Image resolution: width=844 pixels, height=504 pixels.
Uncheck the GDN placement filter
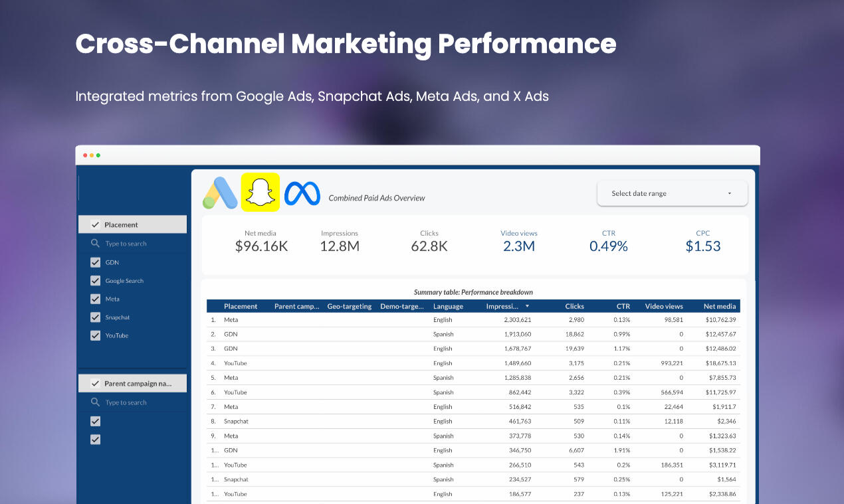[x=96, y=262]
